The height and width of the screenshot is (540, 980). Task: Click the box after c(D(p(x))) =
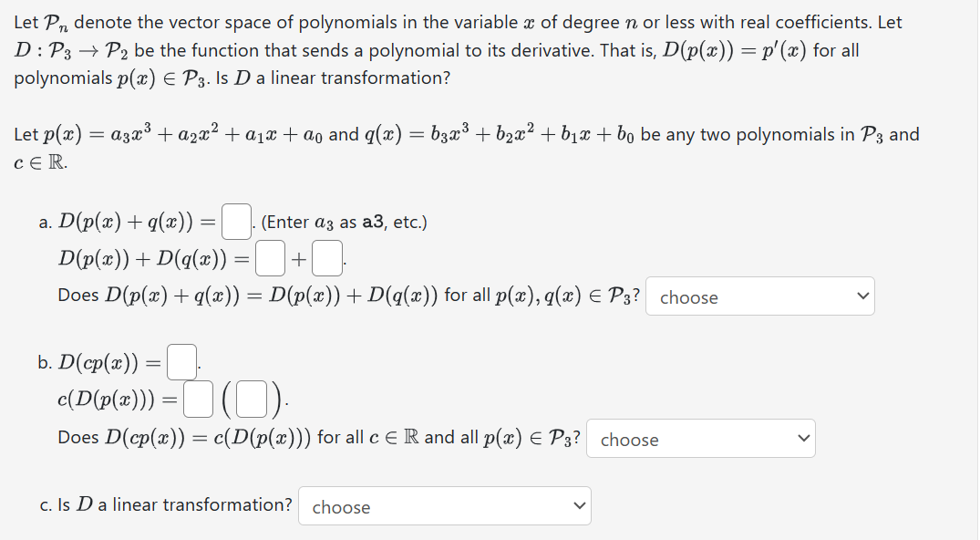click(197, 399)
